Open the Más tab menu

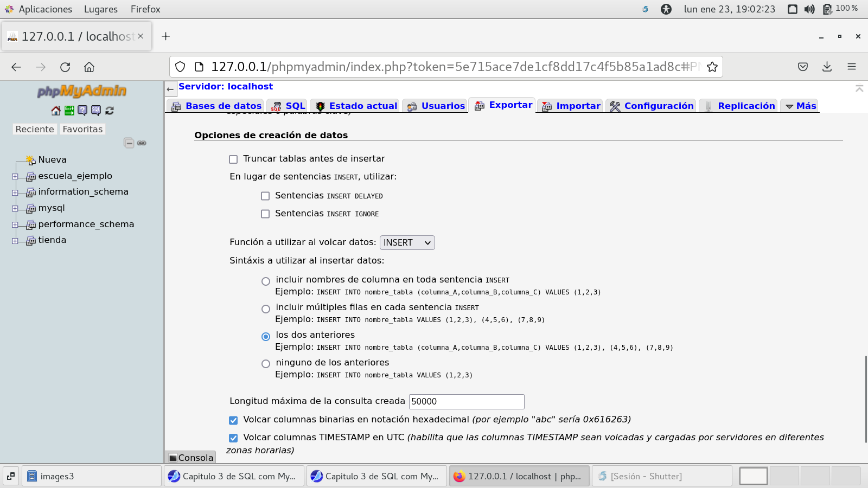click(801, 106)
